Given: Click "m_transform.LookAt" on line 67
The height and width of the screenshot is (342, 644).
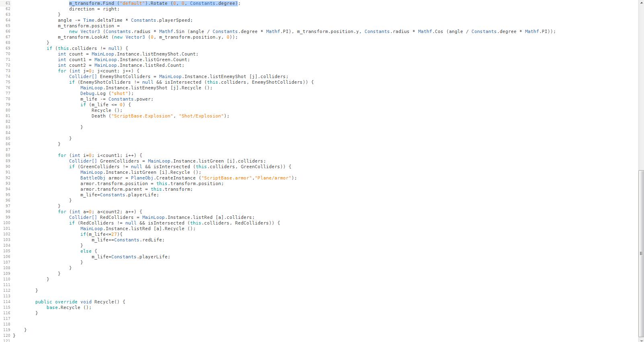Looking at the screenshot, I should point(84,37).
